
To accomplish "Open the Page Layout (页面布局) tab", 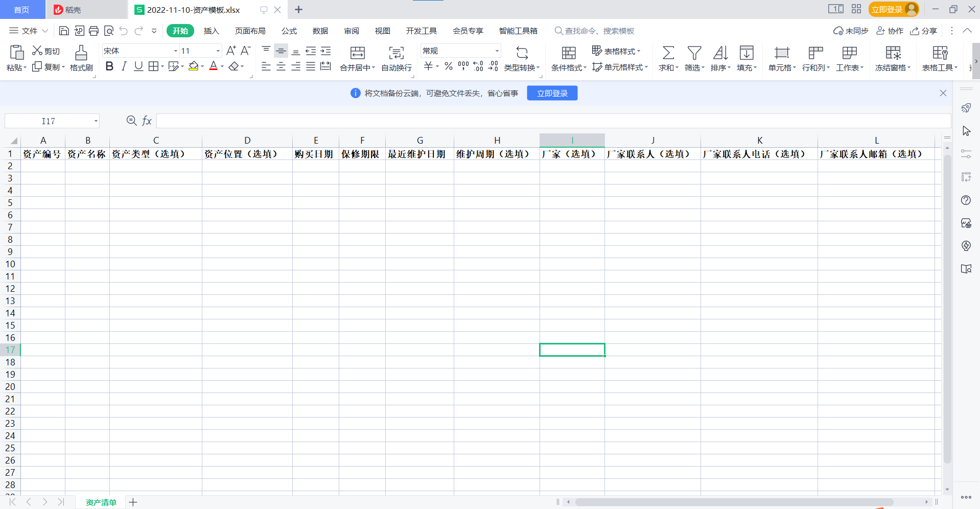I will tap(250, 31).
